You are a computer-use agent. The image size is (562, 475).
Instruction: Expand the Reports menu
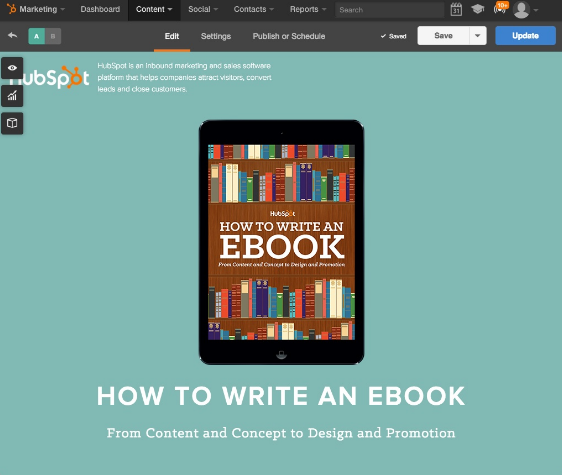tap(308, 9)
